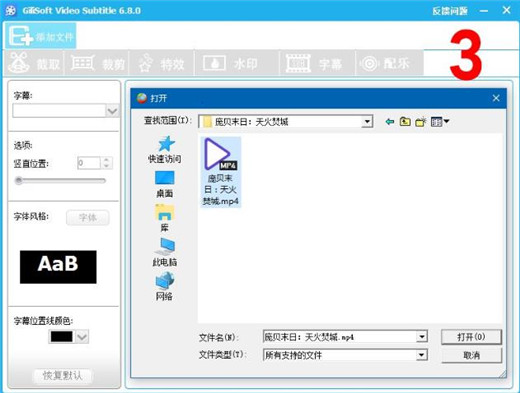Select 库 libraries in sidebar
This screenshot has height=393, width=520.
[x=165, y=218]
